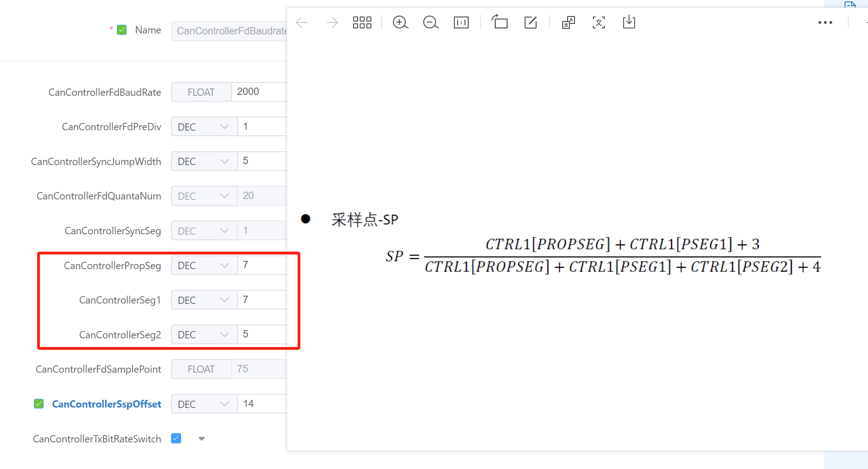The height and width of the screenshot is (469, 868).
Task: Save image with download icon
Action: point(629,22)
